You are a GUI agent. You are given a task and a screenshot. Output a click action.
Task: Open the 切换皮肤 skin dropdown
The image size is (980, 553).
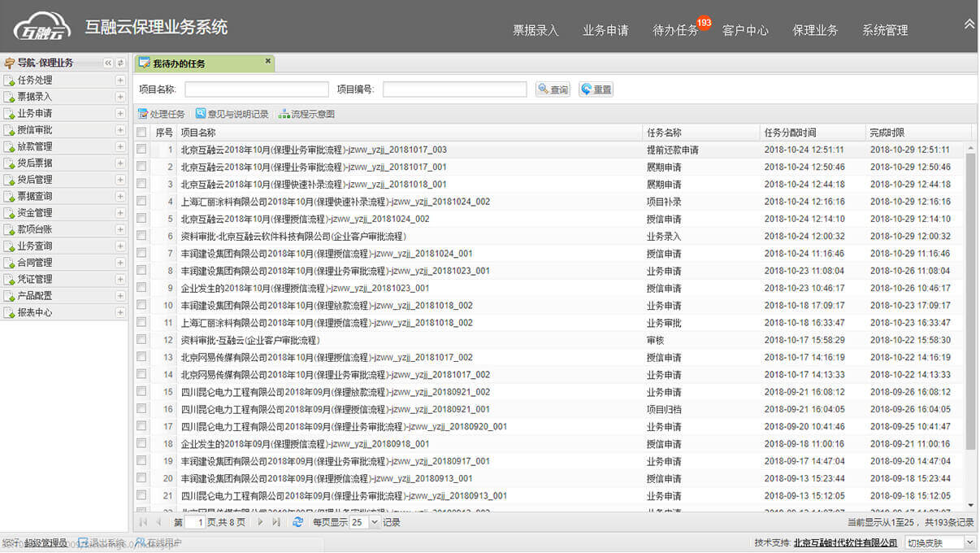point(969,542)
